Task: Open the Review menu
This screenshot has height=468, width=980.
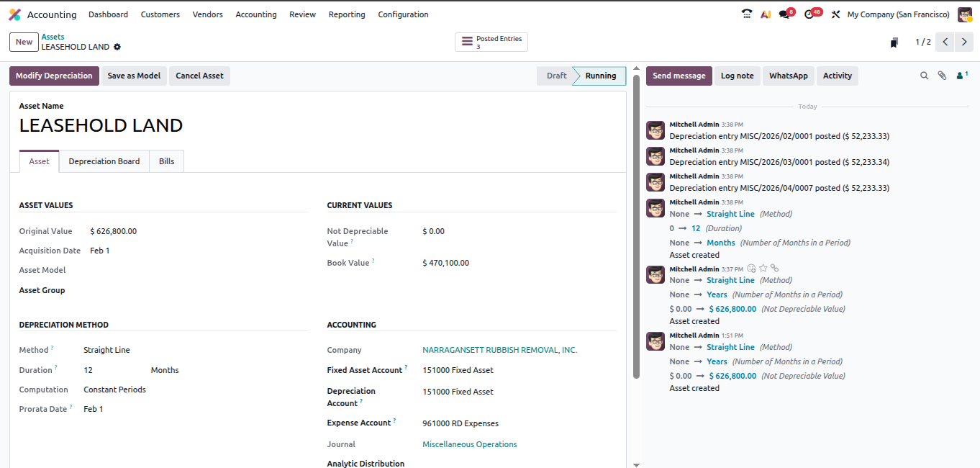Action: (302, 14)
